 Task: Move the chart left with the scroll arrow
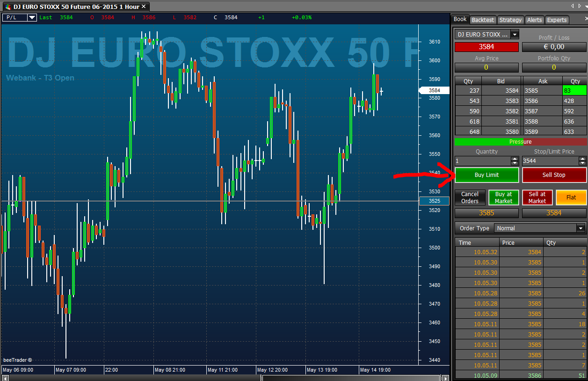pyautogui.click(x=5, y=378)
